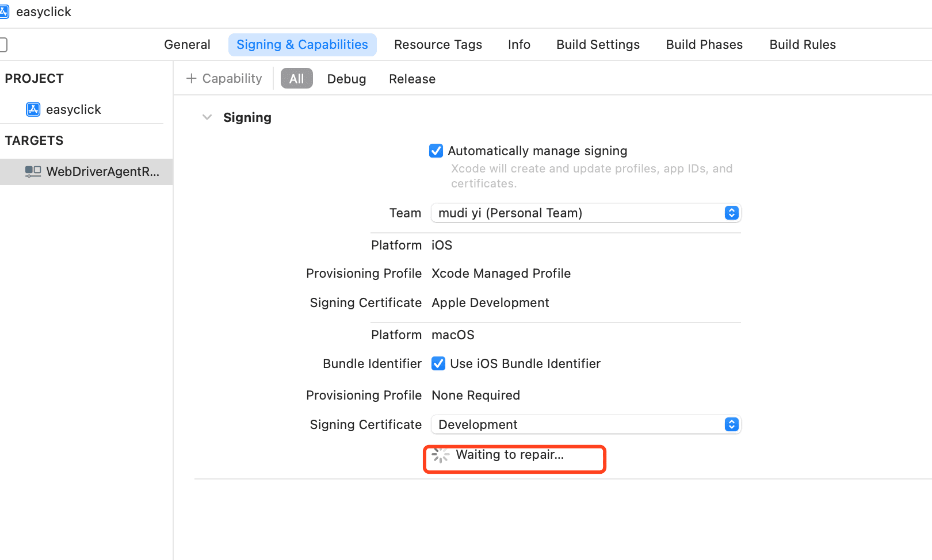Open the Team dropdown

pyautogui.click(x=586, y=213)
